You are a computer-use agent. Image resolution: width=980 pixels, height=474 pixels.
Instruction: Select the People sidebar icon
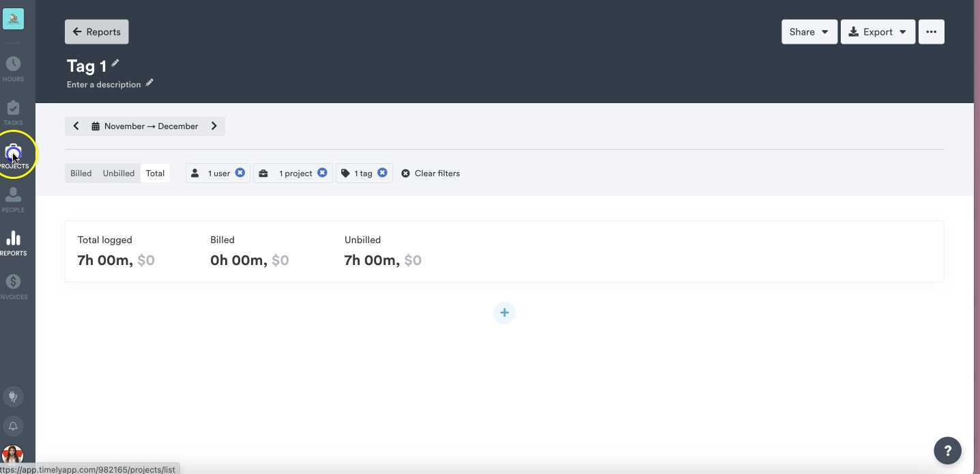click(13, 198)
